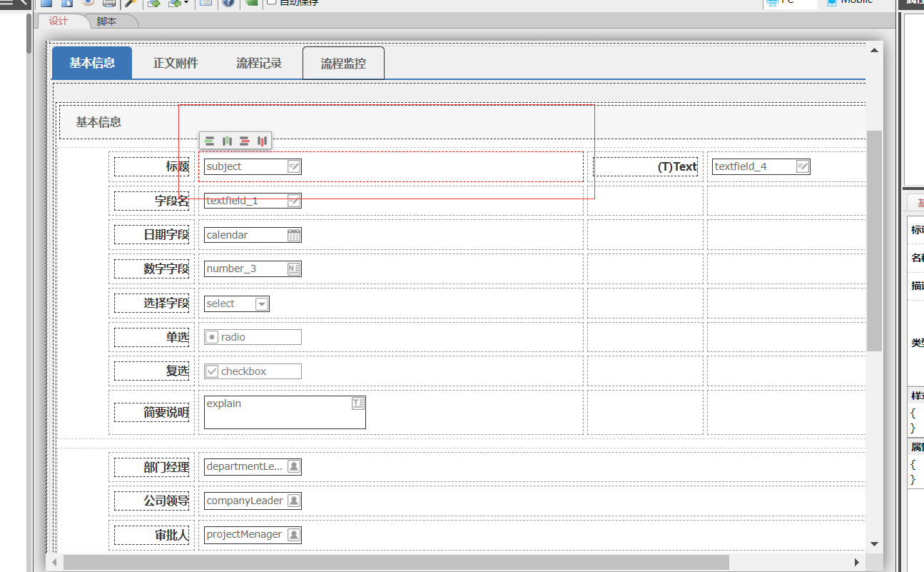Click the radio button in the radio field

point(212,337)
